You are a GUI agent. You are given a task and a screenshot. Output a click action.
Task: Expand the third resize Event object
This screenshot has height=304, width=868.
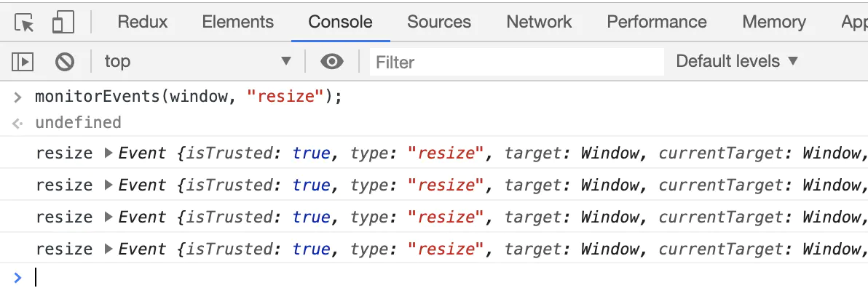pyautogui.click(x=109, y=217)
